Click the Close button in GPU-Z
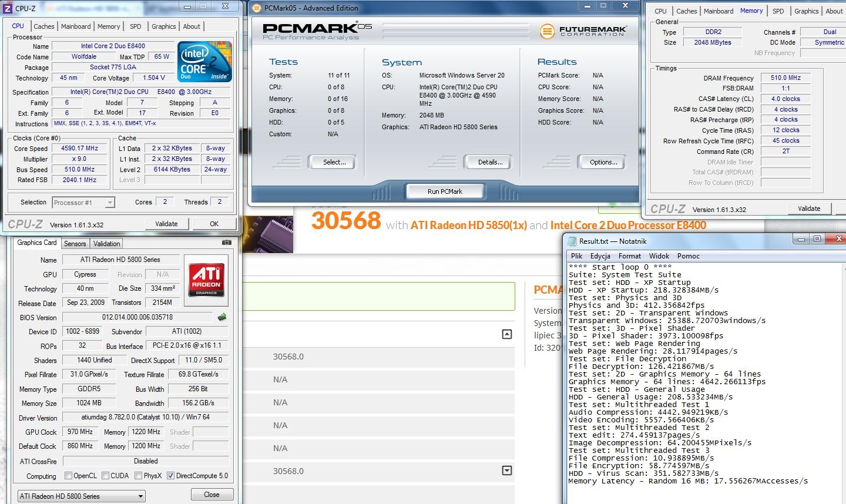The height and width of the screenshot is (504, 846). (x=211, y=495)
